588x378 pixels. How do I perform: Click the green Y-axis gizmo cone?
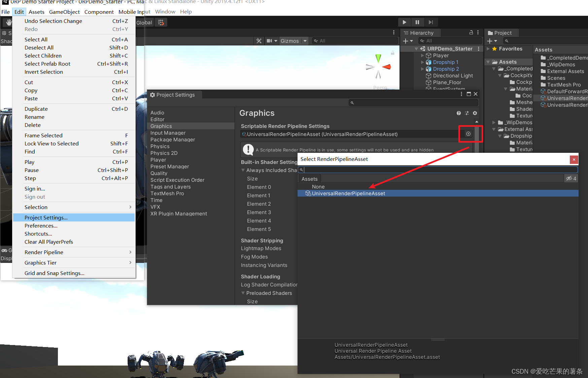378,58
